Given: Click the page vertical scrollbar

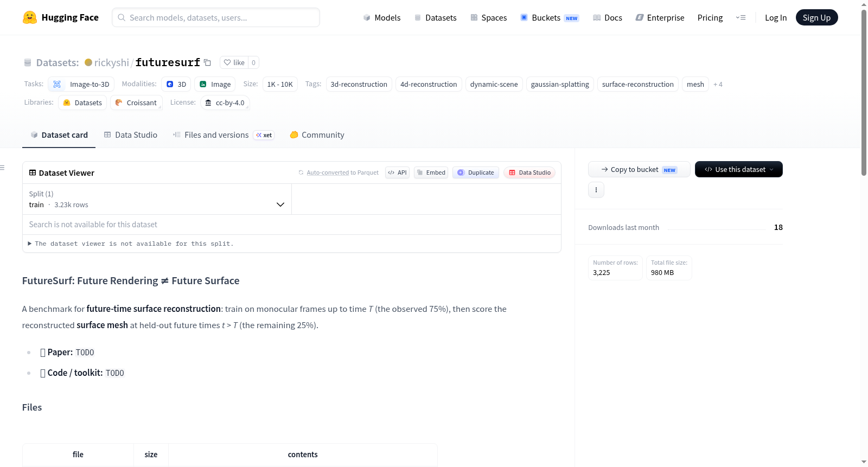Looking at the screenshot, I should point(864,92).
